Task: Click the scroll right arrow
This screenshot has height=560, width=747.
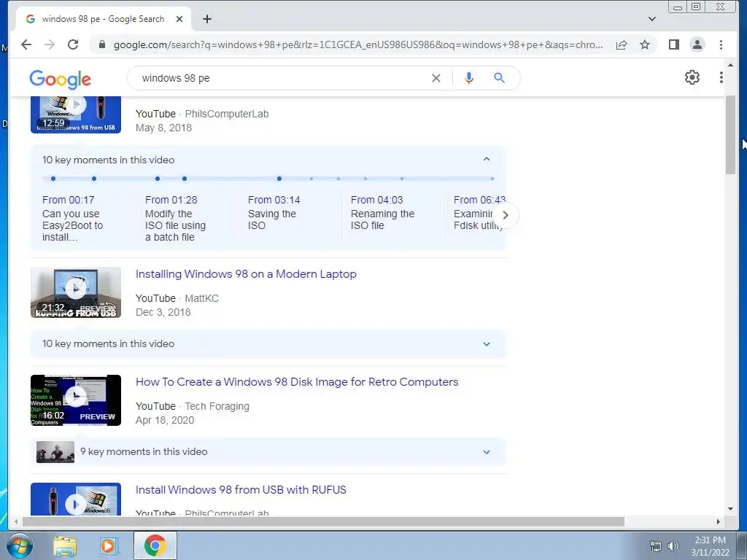Action: (718, 522)
